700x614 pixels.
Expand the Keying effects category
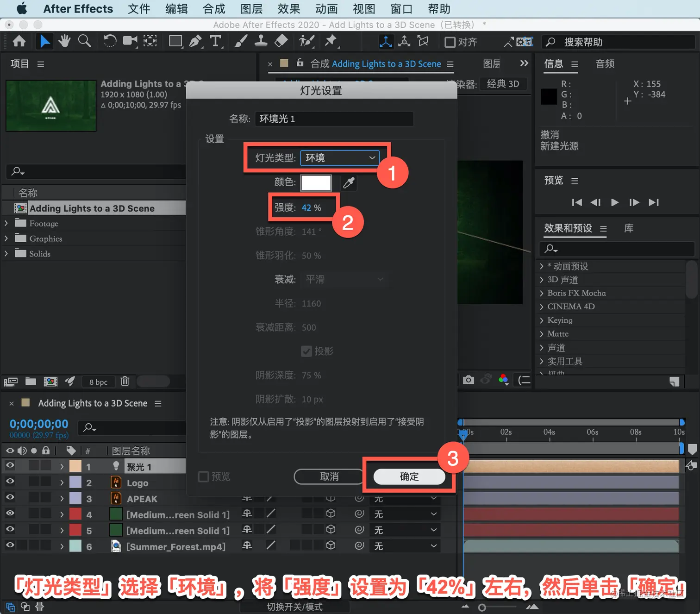tap(542, 320)
